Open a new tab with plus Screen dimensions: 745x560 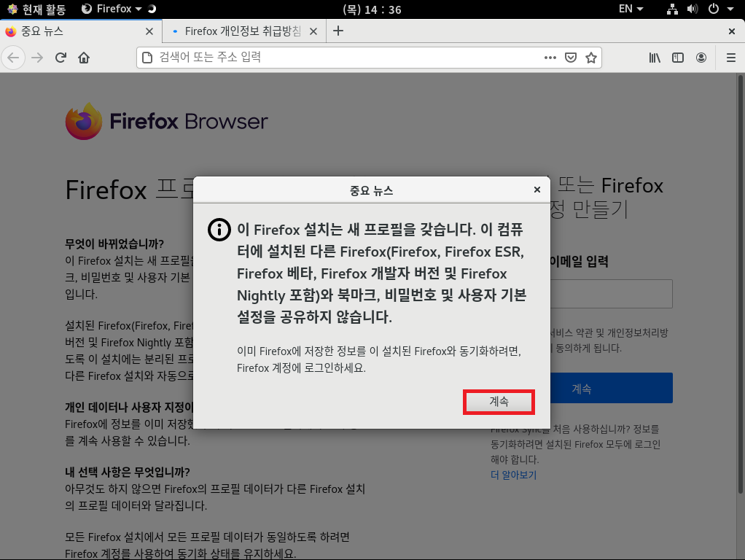point(338,31)
